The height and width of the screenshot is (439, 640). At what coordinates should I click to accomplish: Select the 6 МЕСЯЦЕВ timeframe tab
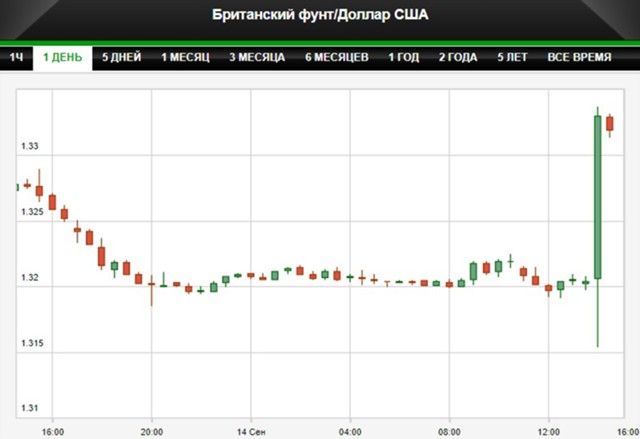coord(337,58)
